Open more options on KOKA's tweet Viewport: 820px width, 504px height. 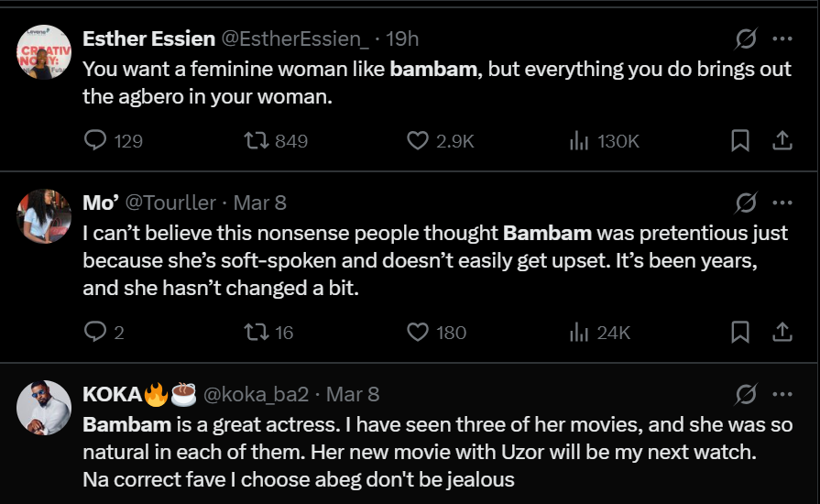coord(782,394)
